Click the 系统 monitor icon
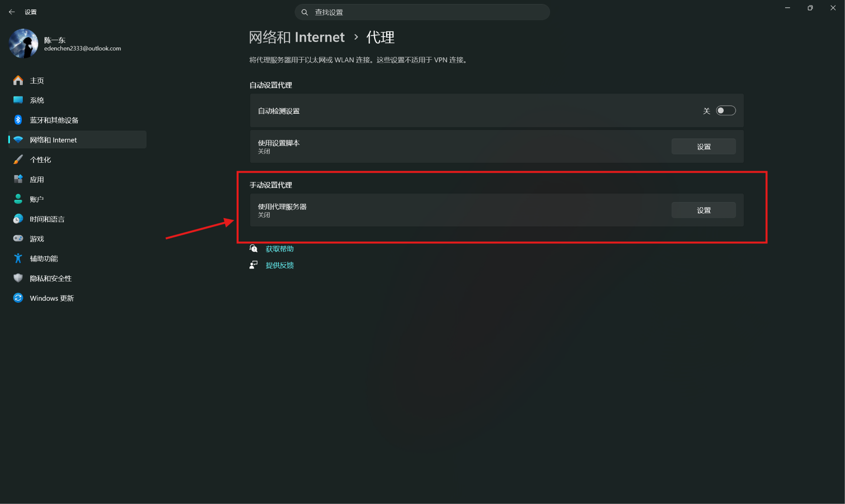This screenshot has width=845, height=504. [x=18, y=100]
